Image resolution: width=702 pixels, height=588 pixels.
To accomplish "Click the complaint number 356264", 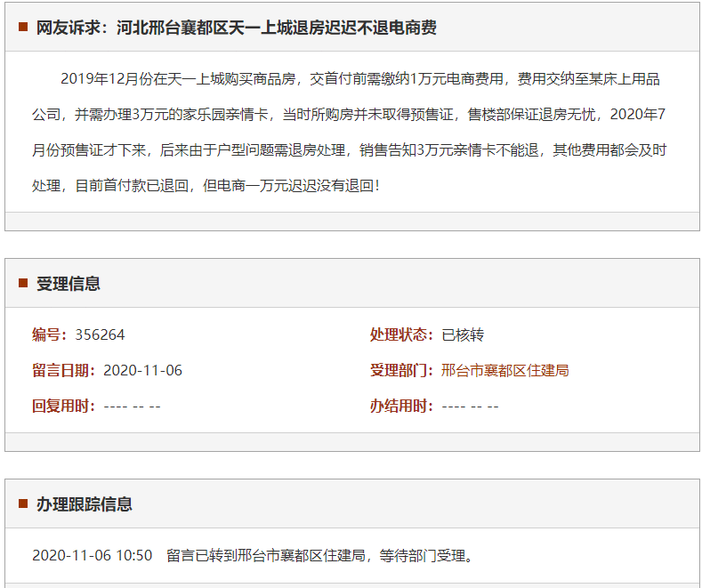I will click(100, 334).
